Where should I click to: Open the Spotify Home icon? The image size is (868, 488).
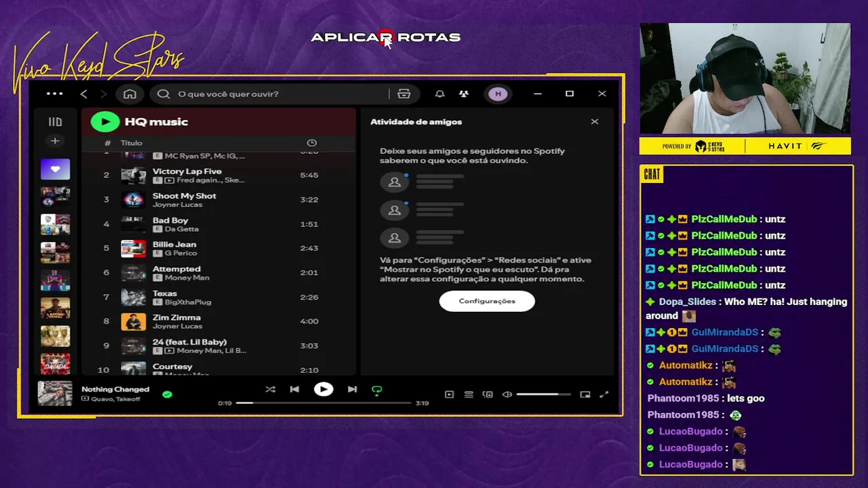130,94
